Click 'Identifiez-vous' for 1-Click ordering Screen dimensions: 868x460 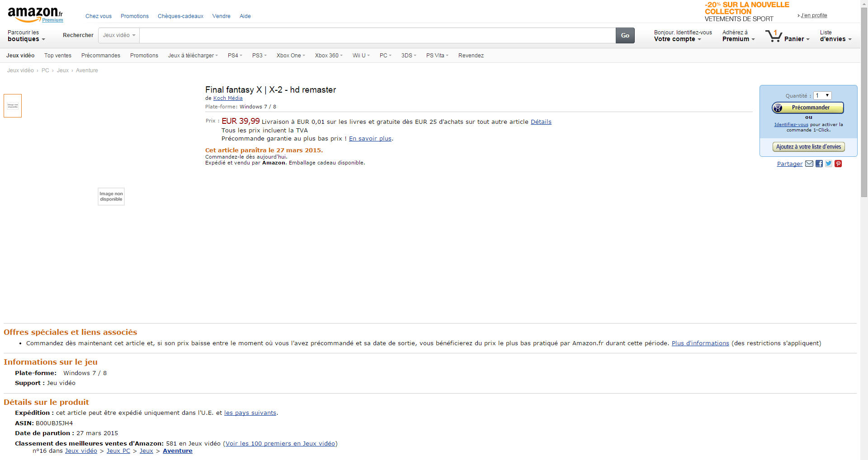[791, 125]
